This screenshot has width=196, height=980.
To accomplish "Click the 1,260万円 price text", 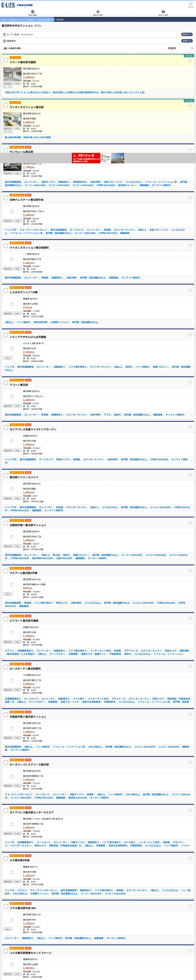I will (29, 876).
